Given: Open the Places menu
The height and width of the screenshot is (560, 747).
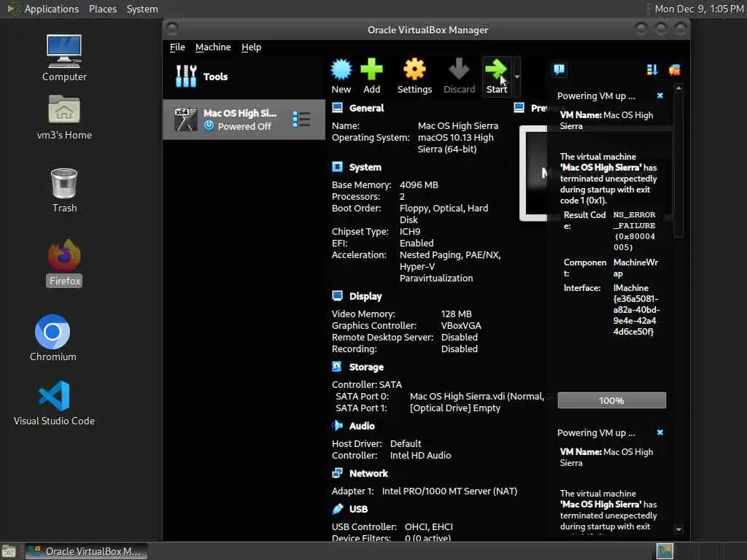Looking at the screenshot, I should pyautogui.click(x=102, y=9).
